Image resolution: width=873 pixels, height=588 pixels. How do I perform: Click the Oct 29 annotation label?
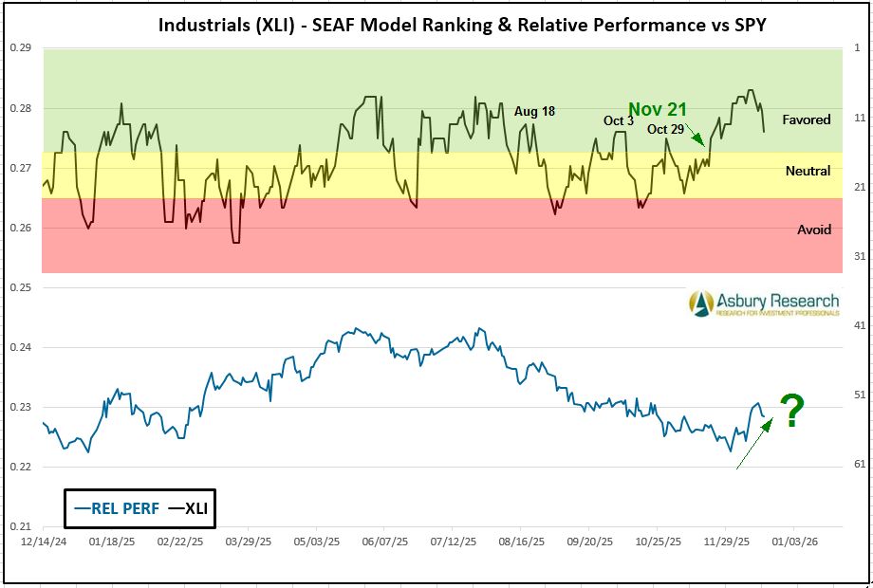coord(665,129)
